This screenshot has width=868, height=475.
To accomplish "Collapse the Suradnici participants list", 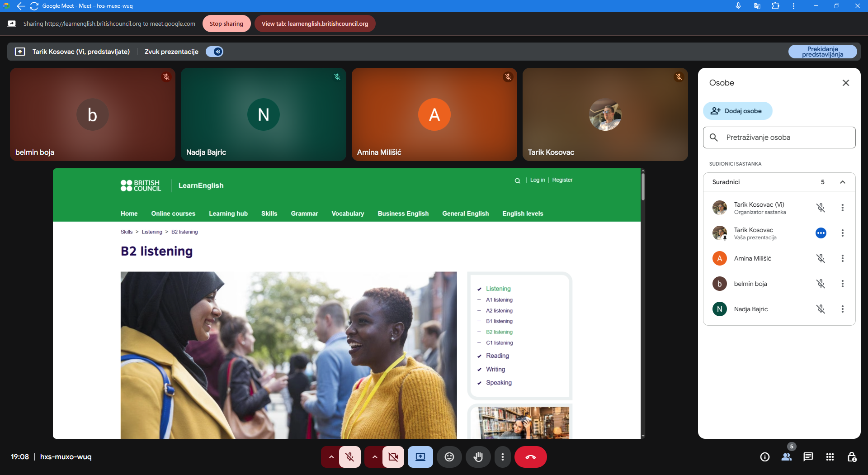I will 842,182.
